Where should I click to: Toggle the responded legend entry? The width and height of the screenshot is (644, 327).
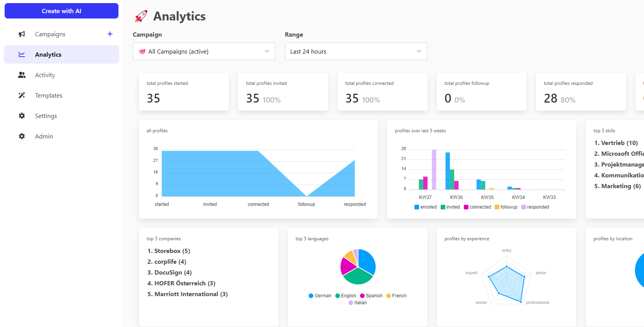[535, 207]
